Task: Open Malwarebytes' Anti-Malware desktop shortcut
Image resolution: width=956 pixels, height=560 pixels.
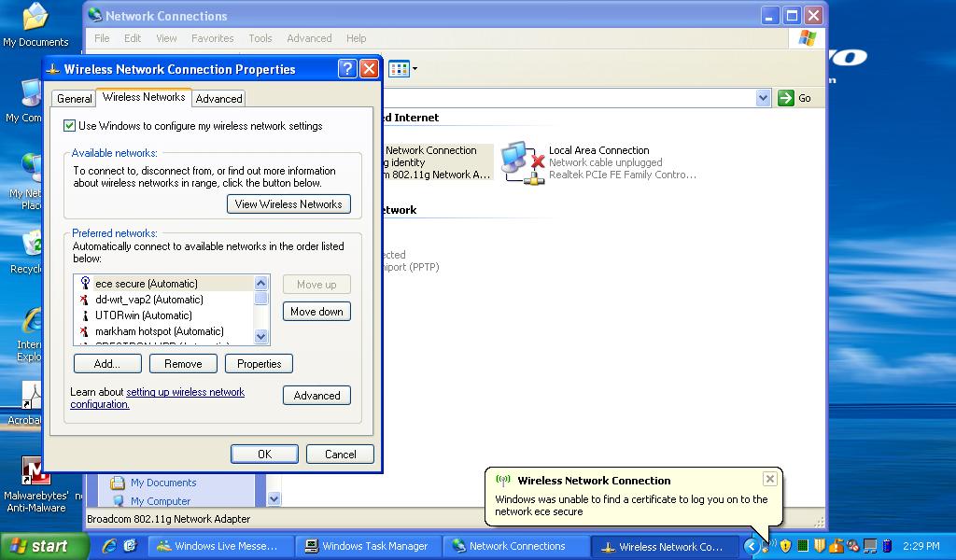Action: (x=35, y=484)
